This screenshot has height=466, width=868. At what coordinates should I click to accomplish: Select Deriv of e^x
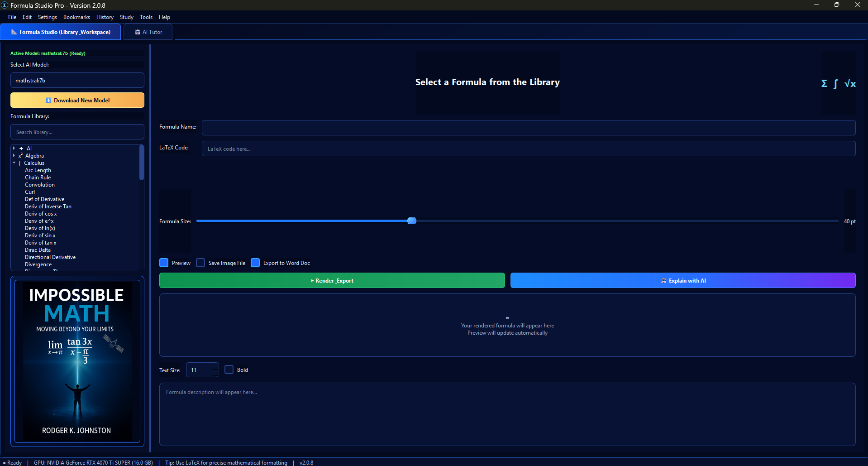[39, 221]
